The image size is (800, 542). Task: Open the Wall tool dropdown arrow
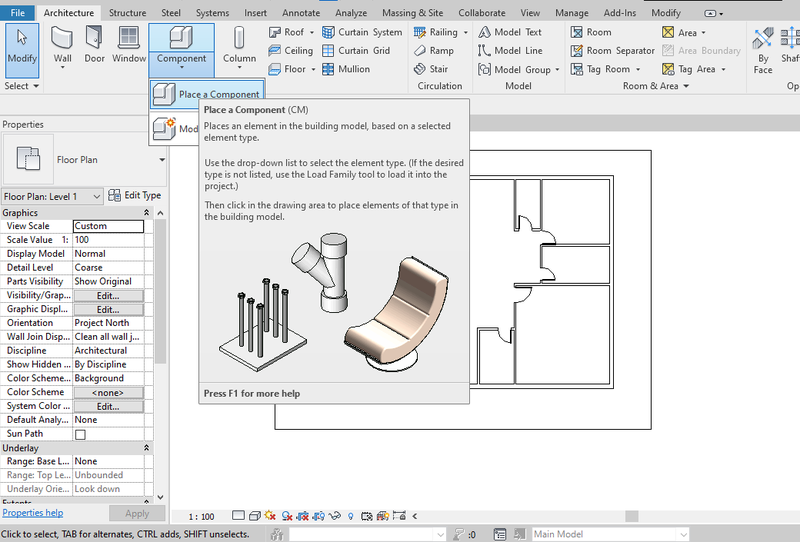[x=62, y=67]
